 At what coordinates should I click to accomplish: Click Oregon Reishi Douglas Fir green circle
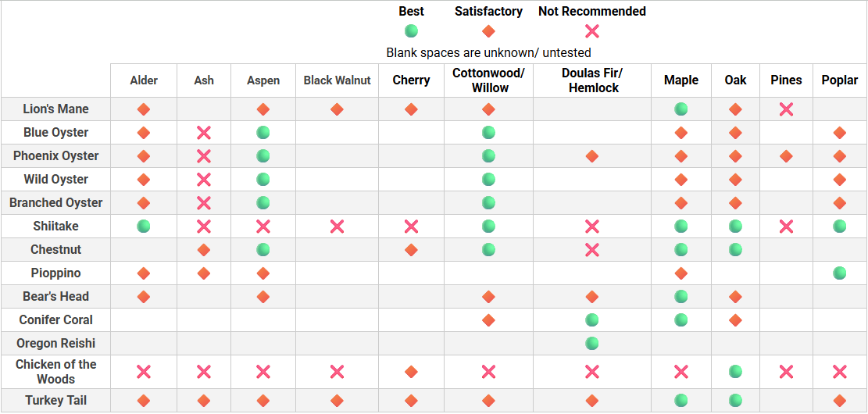[x=592, y=344]
